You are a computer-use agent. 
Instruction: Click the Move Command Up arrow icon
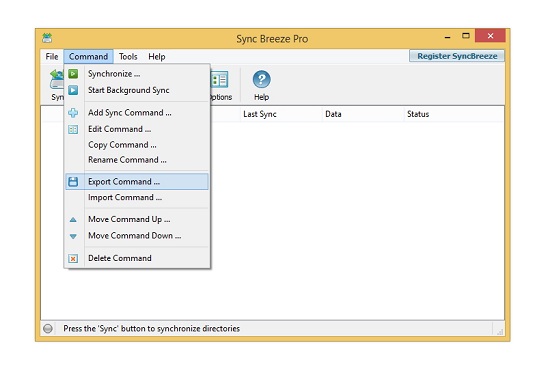(x=73, y=220)
